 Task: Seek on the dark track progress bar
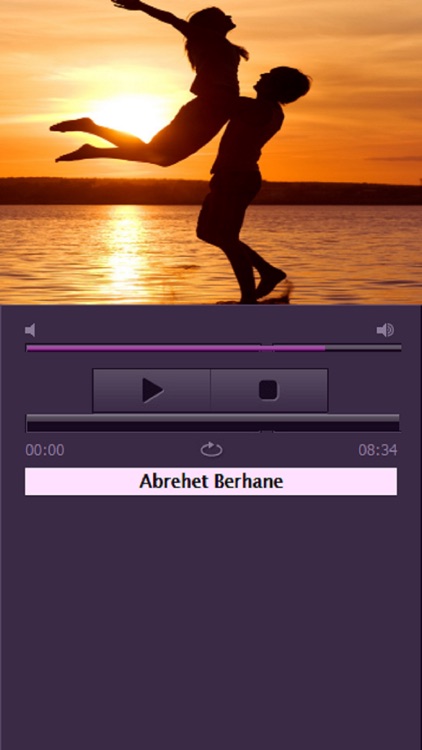point(213,423)
